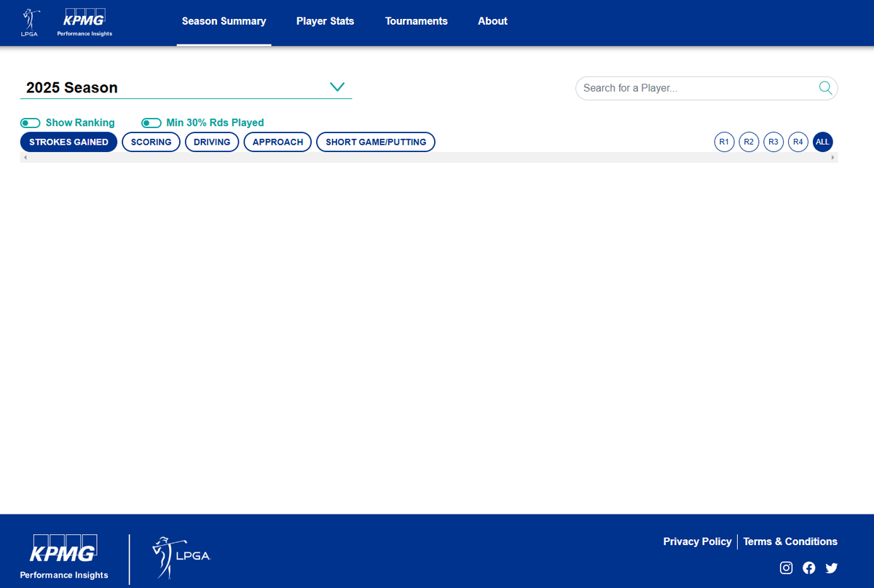Screen dimensions: 874x588
Task: Open the Privacy Policy link
Action: click(697, 541)
